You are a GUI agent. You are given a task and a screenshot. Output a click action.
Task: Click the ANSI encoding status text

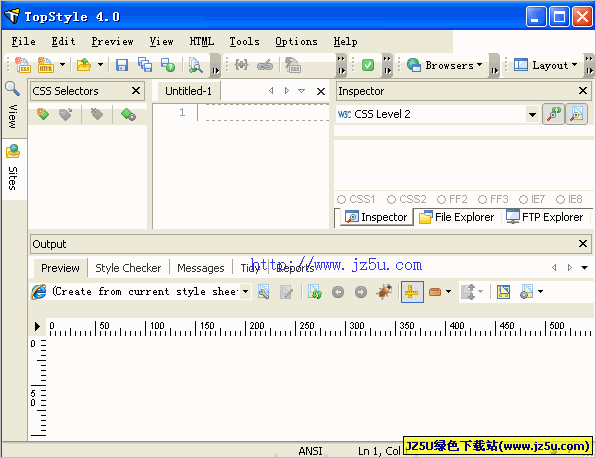310,451
